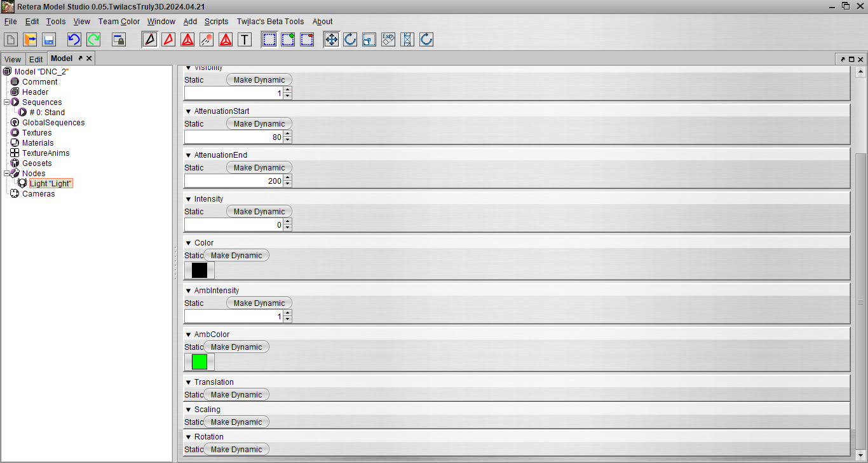This screenshot has width=868, height=463.
Task: Save the model with the floppy disk icon
Action: pyautogui.click(x=49, y=39)
